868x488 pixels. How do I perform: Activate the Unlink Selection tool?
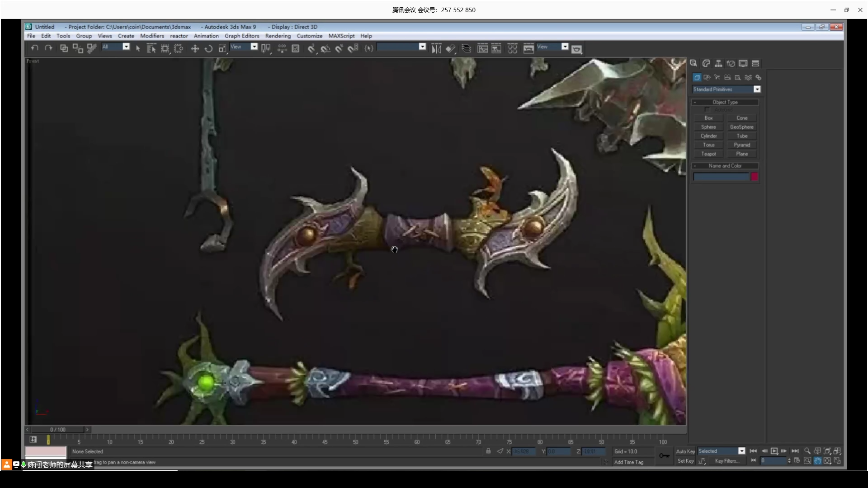78,48
